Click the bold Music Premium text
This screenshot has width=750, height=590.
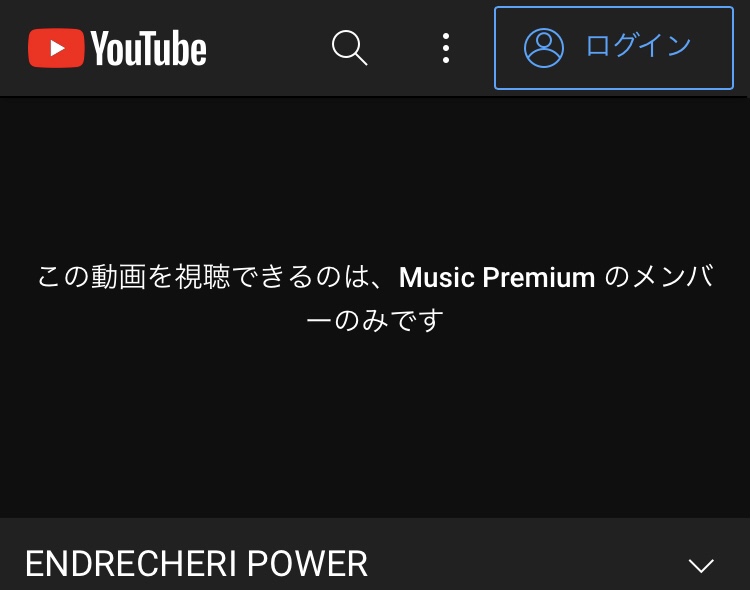coord(497,277)
